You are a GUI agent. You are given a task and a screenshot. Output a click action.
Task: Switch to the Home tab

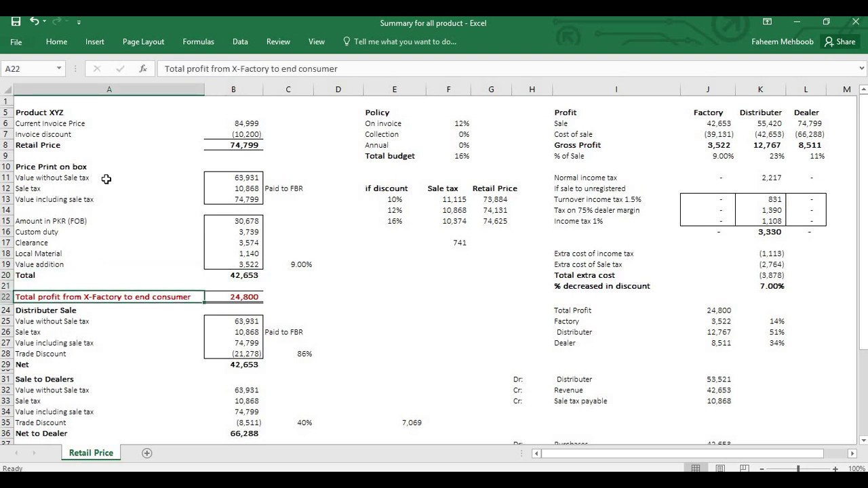[56, 41]
